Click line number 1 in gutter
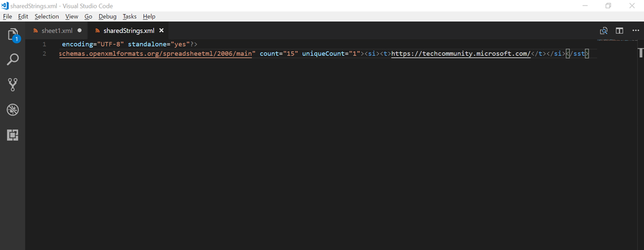 click(44, 44)
